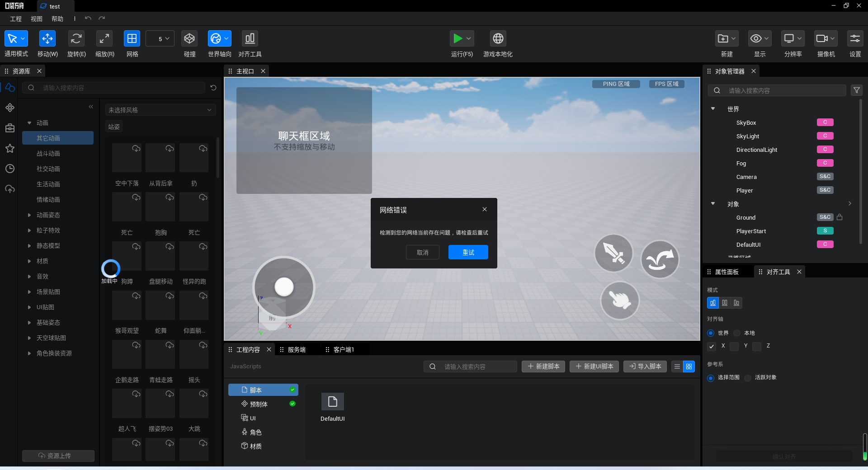Screen dimensions: 868x470
Task: Click the 分辨率 resolution icon
Action: pyautogui.click(x=789, y=39)
